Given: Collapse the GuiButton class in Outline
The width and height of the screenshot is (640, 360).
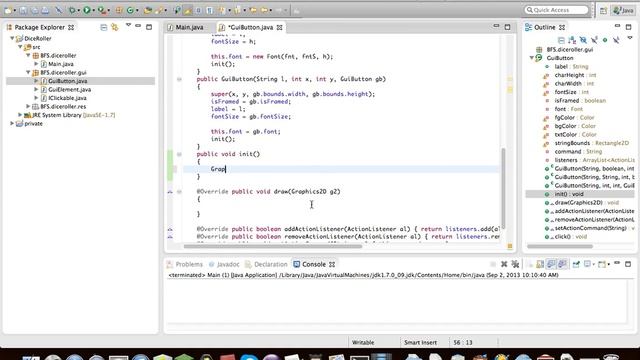Looking at the screenshot, I should pos(531,58).
